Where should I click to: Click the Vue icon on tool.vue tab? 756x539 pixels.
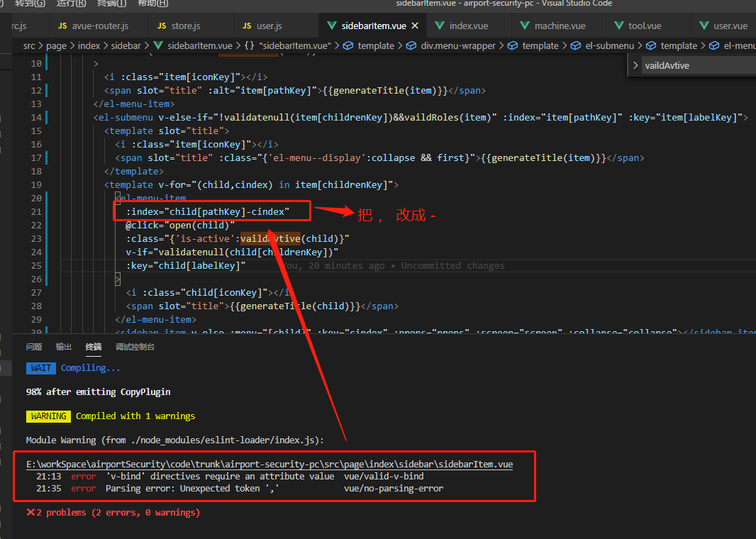tap(619, 26)
